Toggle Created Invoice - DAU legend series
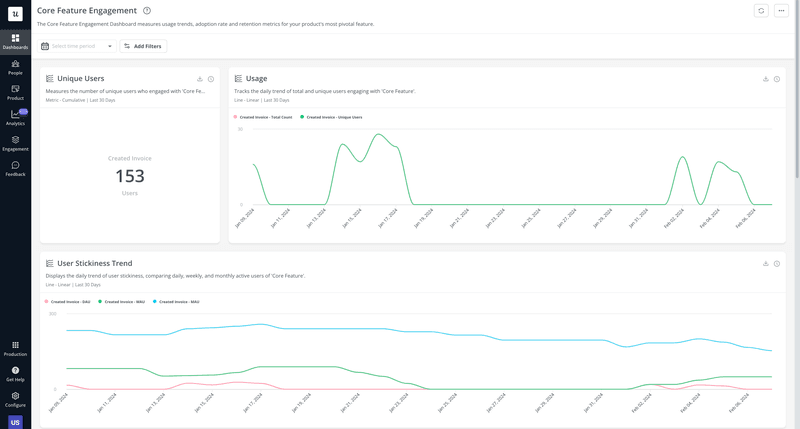Viewport: 800px width, 429px height. pos(69,301)
